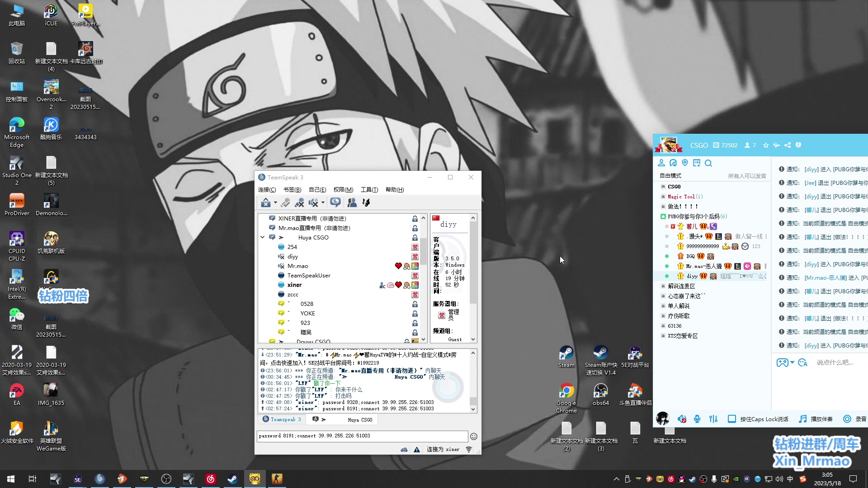Screen dimensions: 868x488
Task: Toggle speaker mute in voice app bottom bar
Action: point(682,419)
